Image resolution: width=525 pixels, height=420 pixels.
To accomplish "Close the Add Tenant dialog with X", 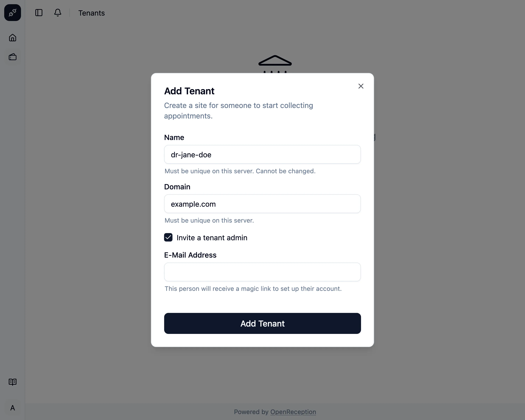I will tap(361, 86).
